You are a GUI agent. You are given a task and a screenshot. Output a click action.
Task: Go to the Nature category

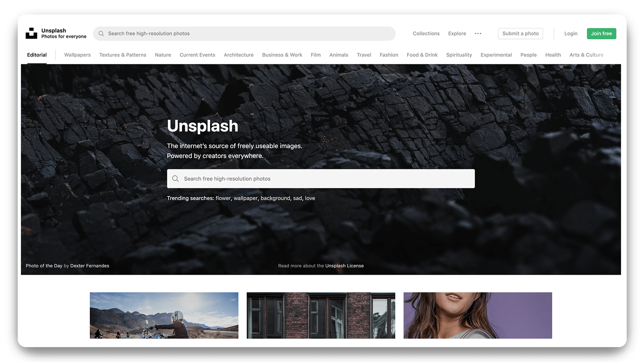click(x=163, y=55)
